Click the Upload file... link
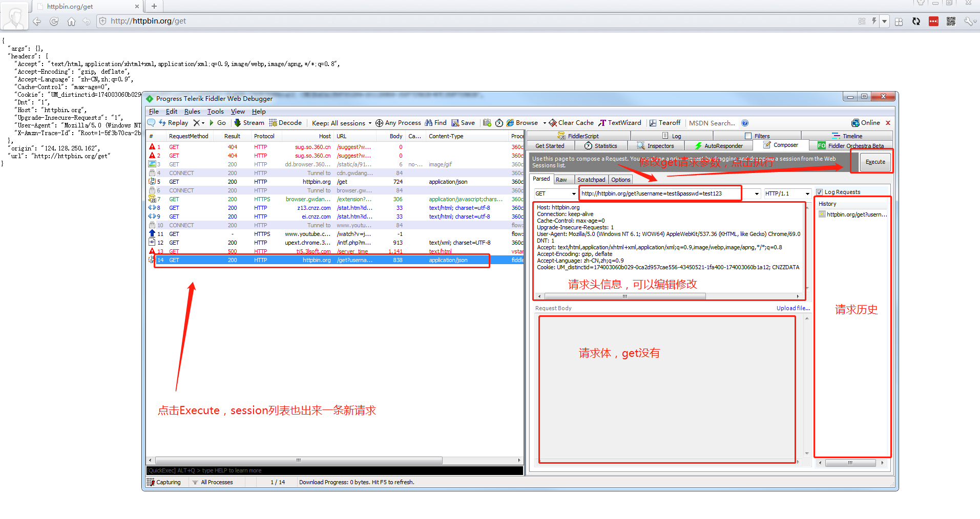 click(793, 308)
